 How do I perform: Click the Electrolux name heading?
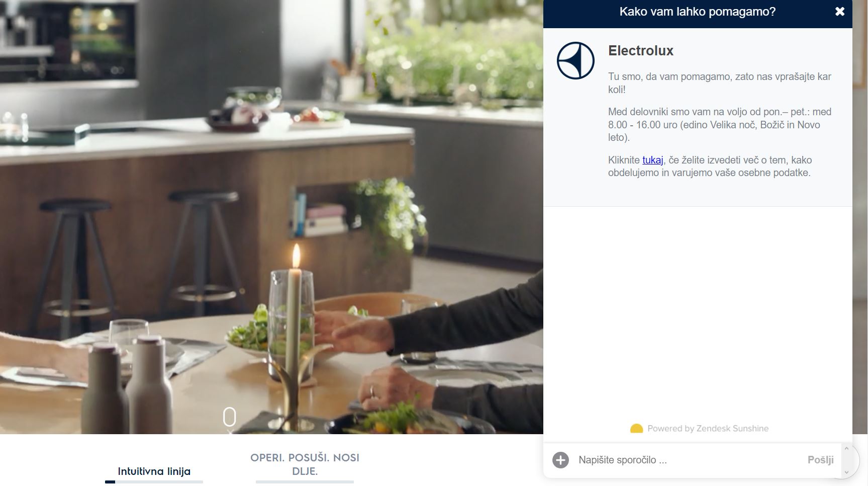pos(640,51)
